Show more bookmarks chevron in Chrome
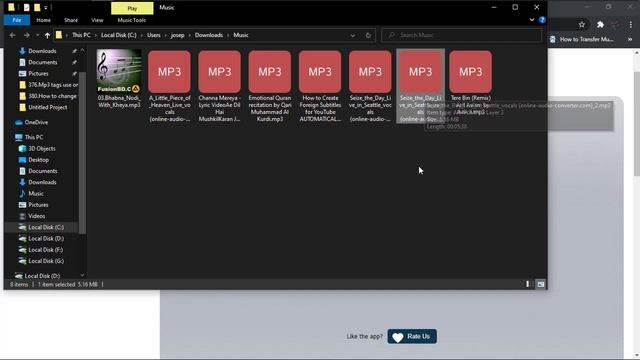Viewport: 640px width, 360px height. (630, 39)
